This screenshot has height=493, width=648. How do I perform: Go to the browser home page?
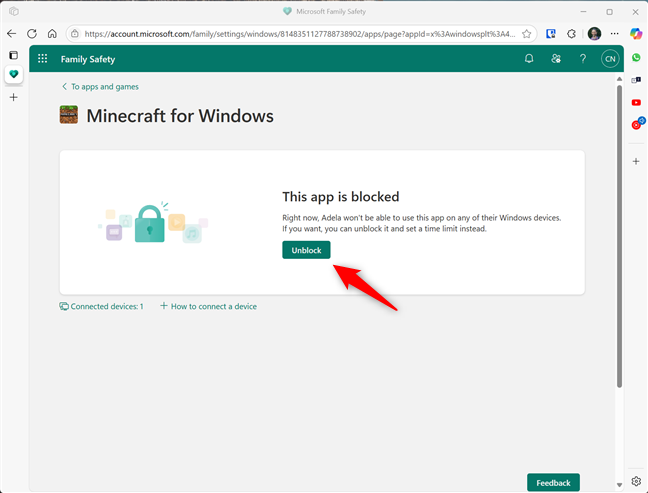pyautogui.click(x=52, y=33)
